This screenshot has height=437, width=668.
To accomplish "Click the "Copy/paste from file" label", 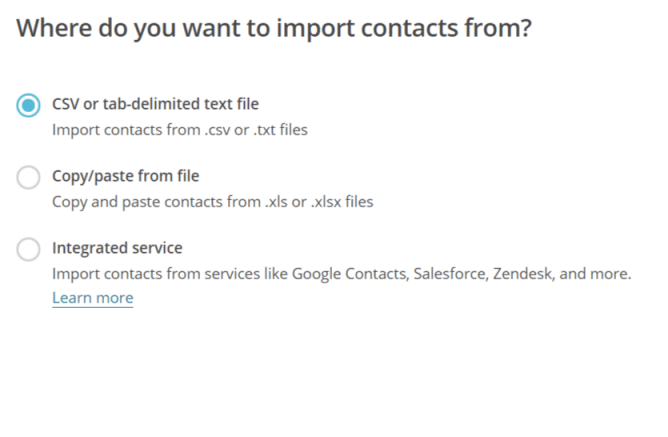I will point(125,176).
